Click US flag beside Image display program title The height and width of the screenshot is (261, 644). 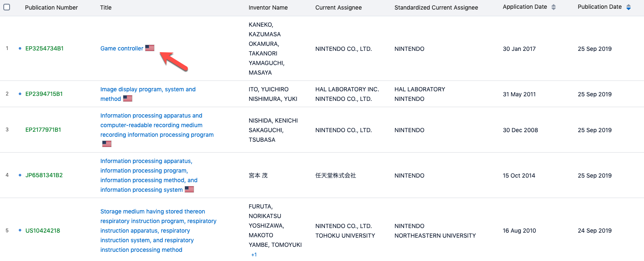127,99
